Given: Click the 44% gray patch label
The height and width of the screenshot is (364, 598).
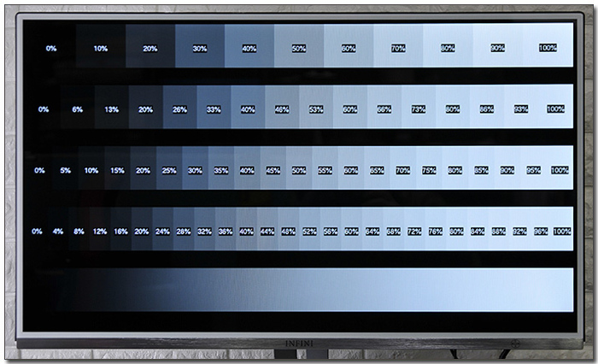Looking at the screenshot, I should 267,232.
